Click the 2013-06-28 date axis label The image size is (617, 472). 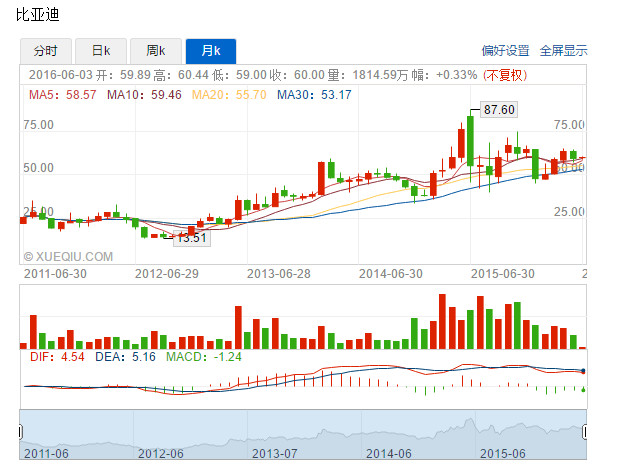pyautogui.click(x=279, y=274)
